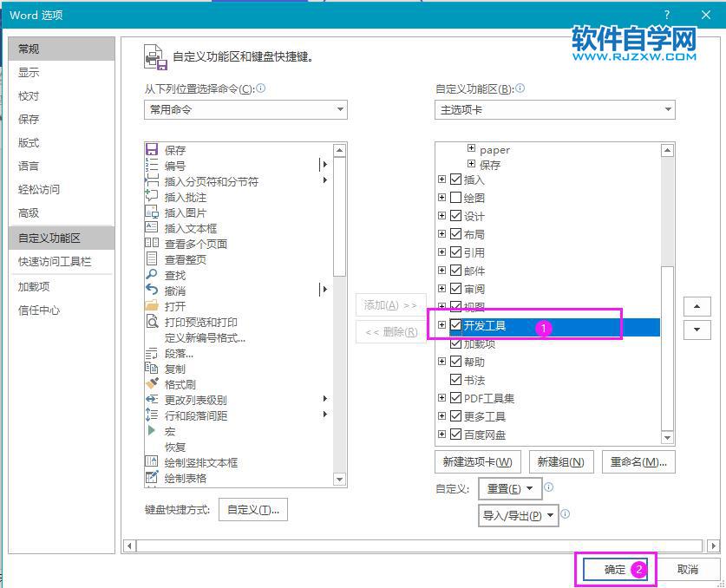Enable the 绘图 tab checkbox

click(455, 197)
